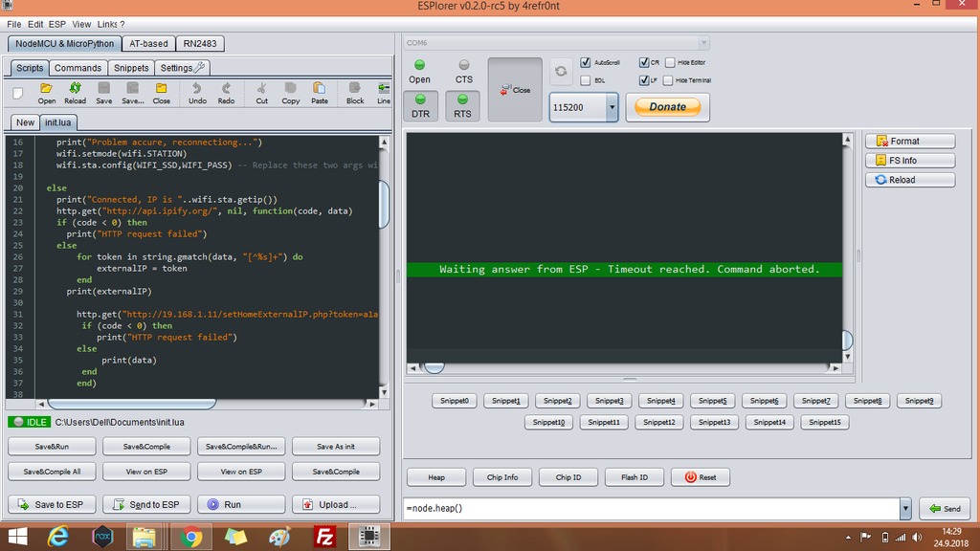This screenshot has height=551, width=980.
Task: Click the serial port refresh icon
Action: point(561,72)
